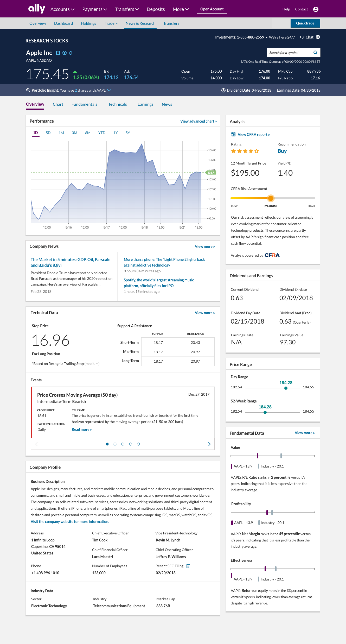Expand the Portfolio Insight chevron
Viewport: 346px width, 644px height.
(109, 90)
